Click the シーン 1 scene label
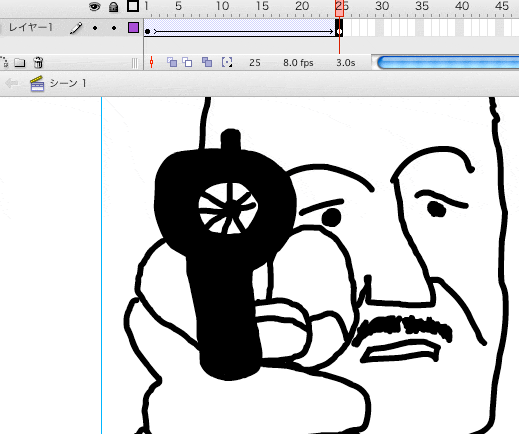This screenshot has width=519, height=434. [68, 83]
